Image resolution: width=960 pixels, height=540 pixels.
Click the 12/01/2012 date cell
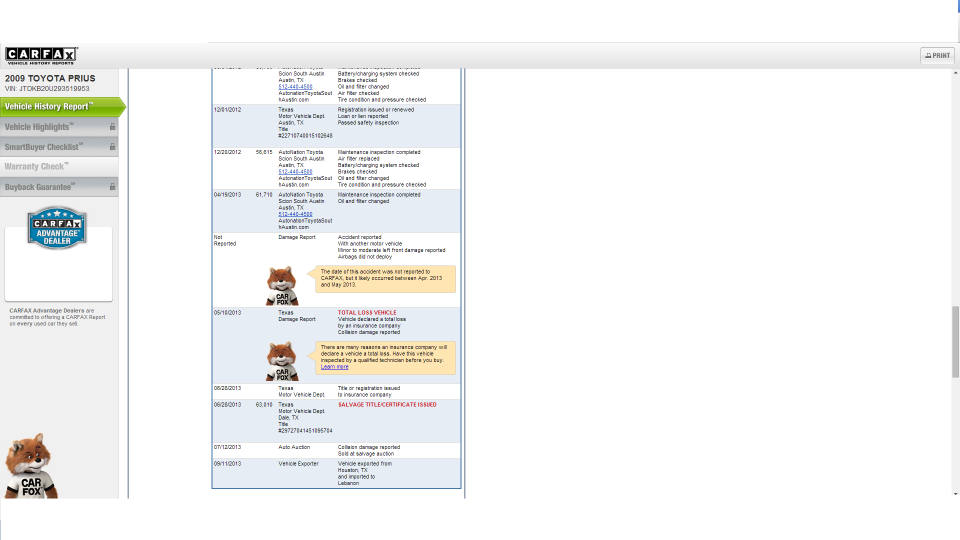click(x=227, y=110)
